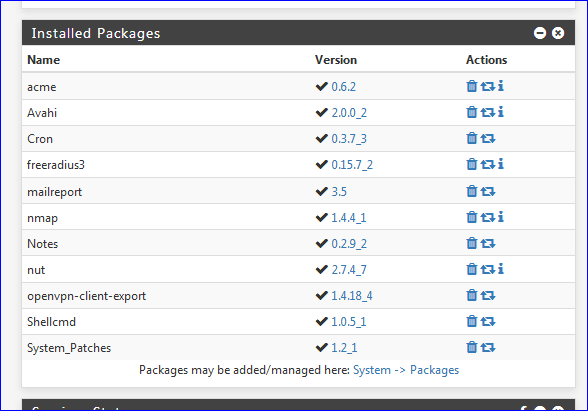The width and height of the screenshot is (588, 411).
Task: Delete the Avahi package
Action: (471, 112)
